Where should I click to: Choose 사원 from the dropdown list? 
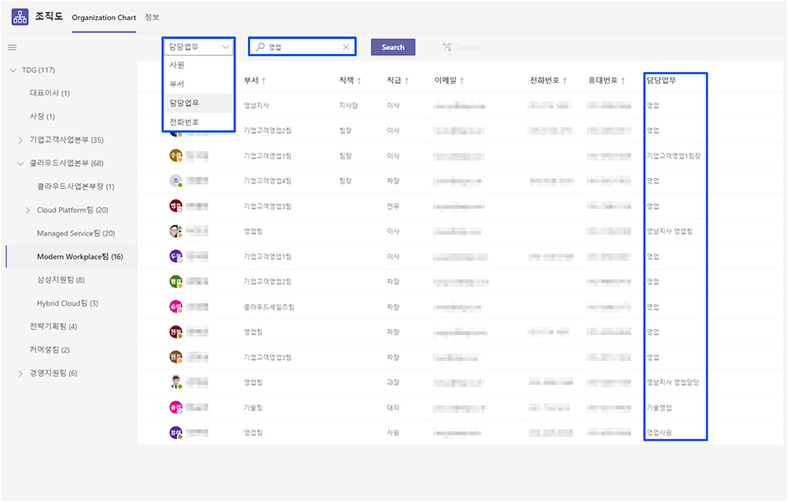[x=199, y=65]
